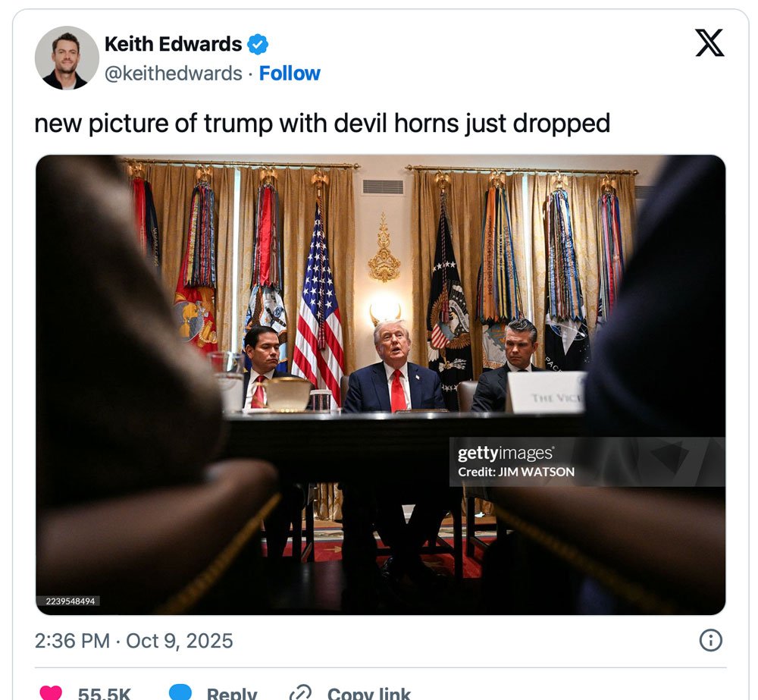Like the tweet with heart icon
The width and height of the screenshot is (758, 700).
point(51,692)
